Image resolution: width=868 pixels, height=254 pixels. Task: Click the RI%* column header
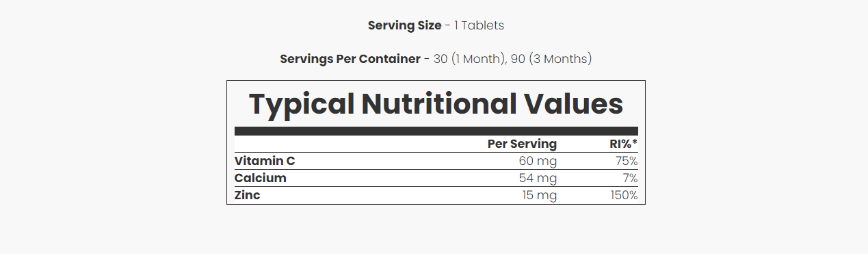(624, 144)
